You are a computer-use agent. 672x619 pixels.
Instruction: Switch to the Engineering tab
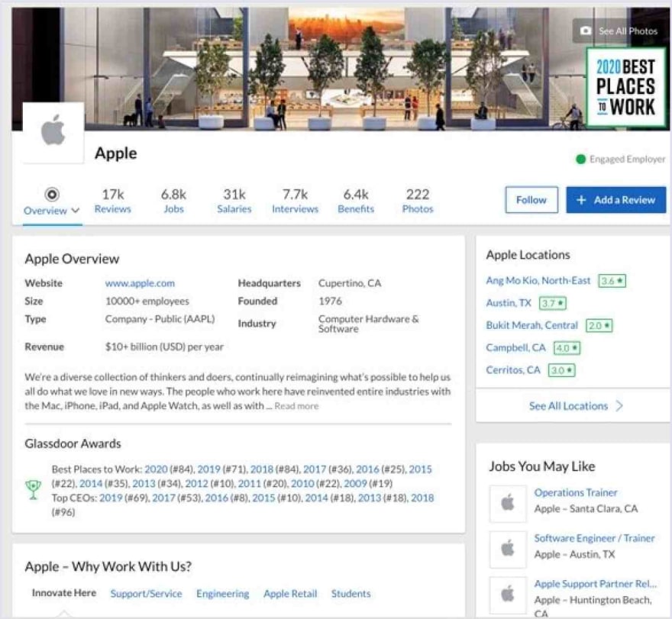[222, 594]
